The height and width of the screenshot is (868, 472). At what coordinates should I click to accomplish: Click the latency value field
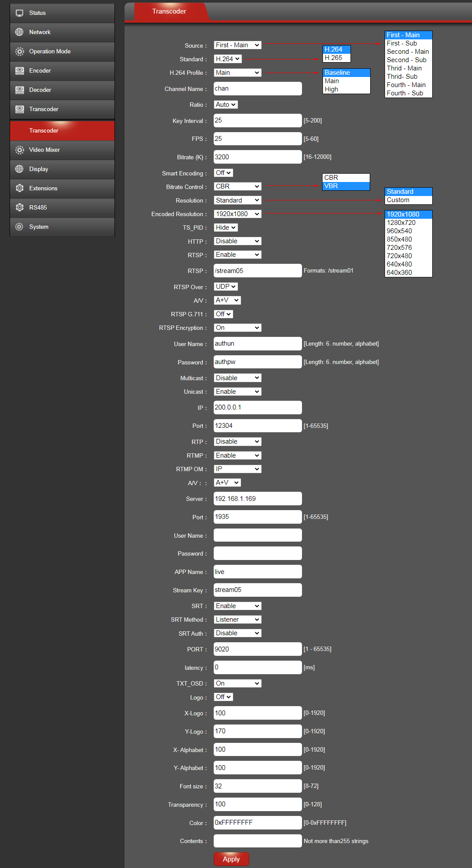point(258,667)
